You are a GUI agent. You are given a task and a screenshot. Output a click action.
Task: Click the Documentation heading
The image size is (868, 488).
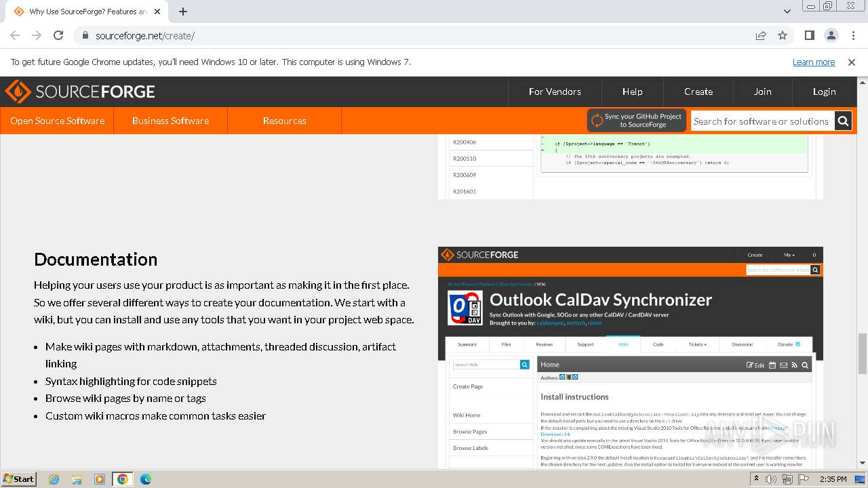(x=96, y=260)
